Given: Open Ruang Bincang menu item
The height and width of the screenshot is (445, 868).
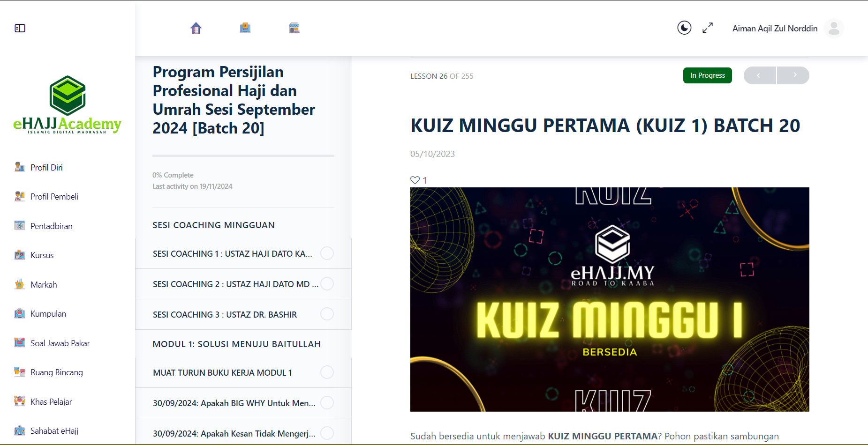Looking at the screenshot, I should [57, 372].
